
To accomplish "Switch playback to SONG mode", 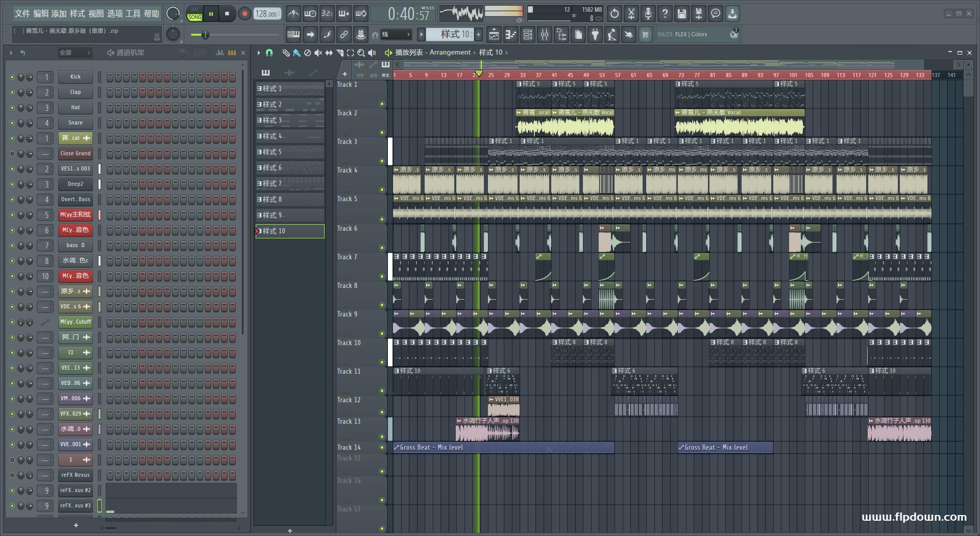I will click(x=194, y=17).
